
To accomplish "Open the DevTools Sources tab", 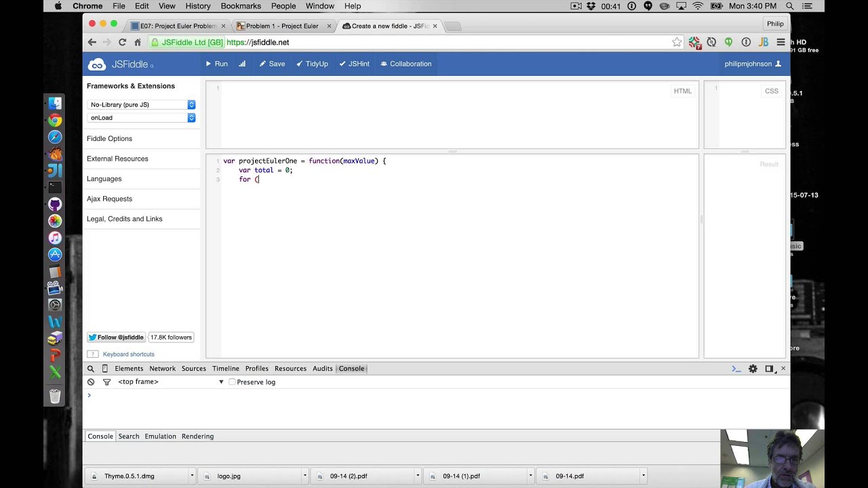I will 193,369.
